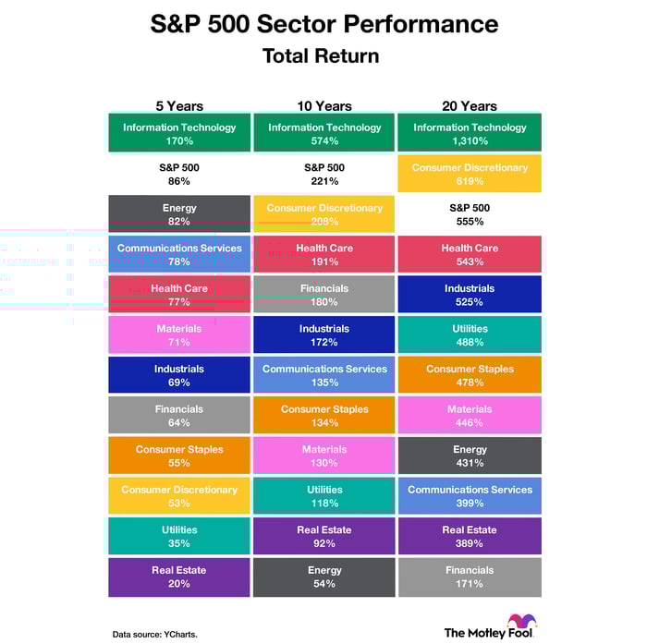Image resolution: width=647 pixels, height=644 pixels.
Task: Click Consumer Discretionary 619% yellow cell
Action: click(470, 175)
